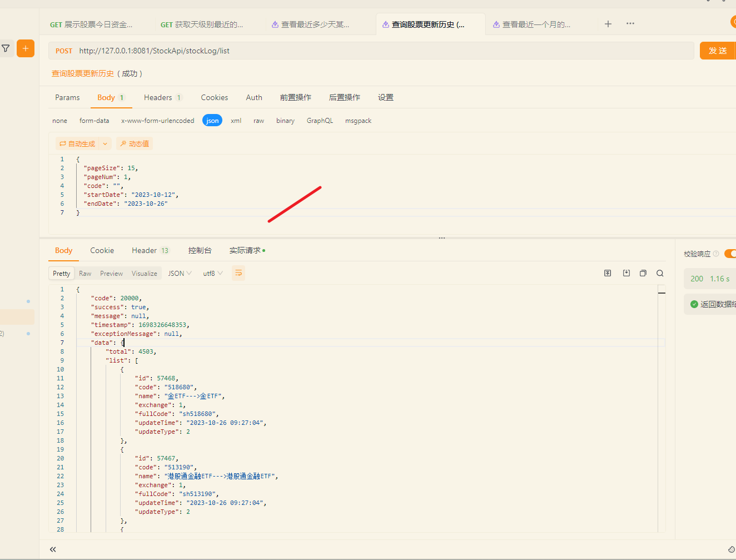736x560 pixels.
Task: Open the request Headers tab
Action: 163,97
